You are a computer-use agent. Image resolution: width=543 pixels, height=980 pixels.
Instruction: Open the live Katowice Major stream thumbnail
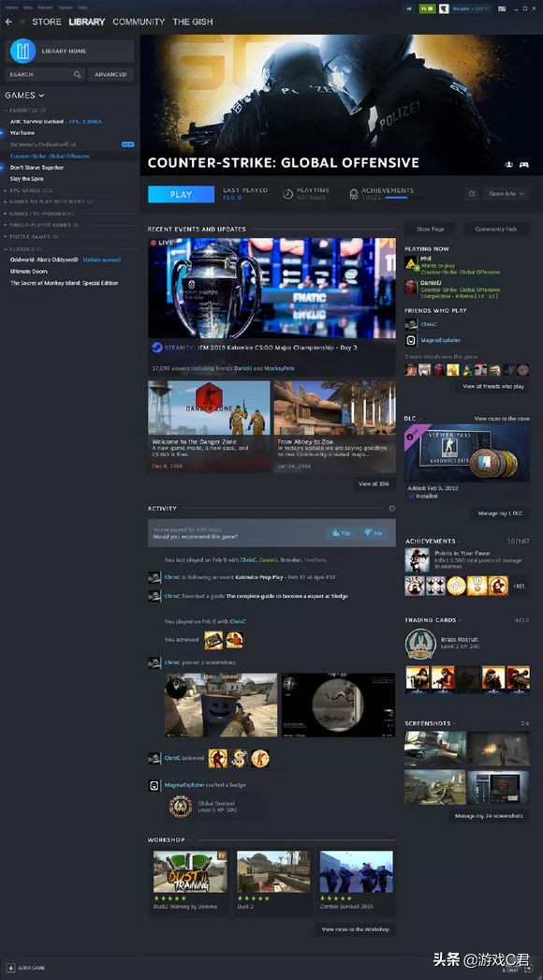pos(271,289)
